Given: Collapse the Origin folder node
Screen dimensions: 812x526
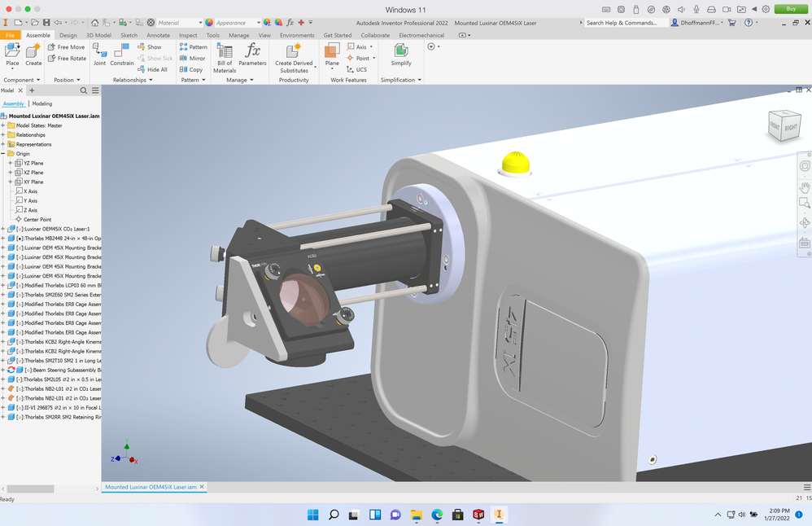Looking at the screenshot, I should click(3, 153).
